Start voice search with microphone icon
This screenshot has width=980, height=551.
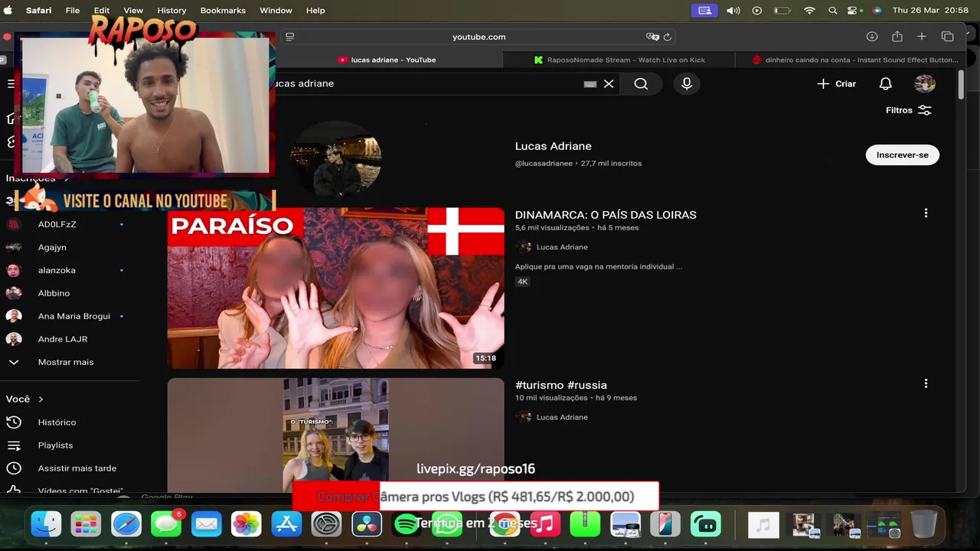[x=687, y=83]
